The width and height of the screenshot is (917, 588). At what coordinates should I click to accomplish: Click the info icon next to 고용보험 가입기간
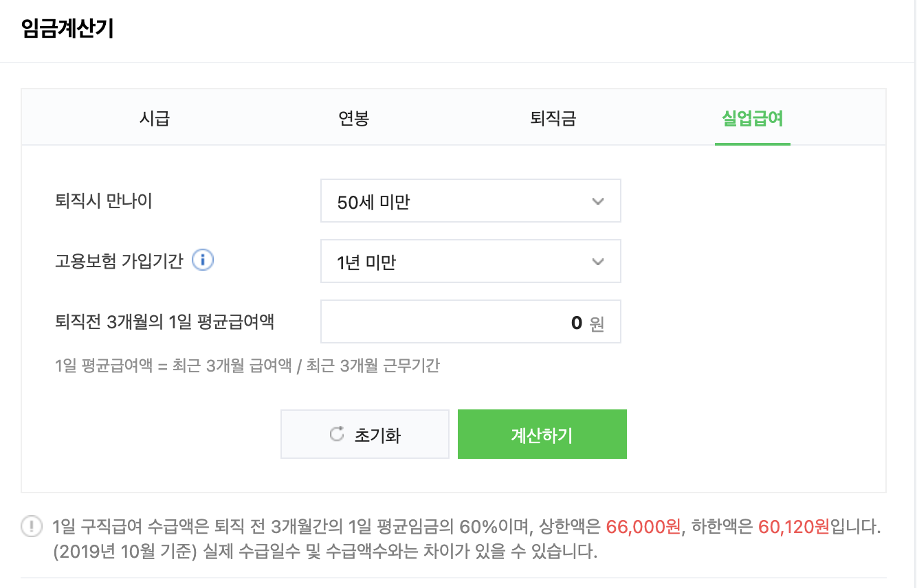click(202, 260)
